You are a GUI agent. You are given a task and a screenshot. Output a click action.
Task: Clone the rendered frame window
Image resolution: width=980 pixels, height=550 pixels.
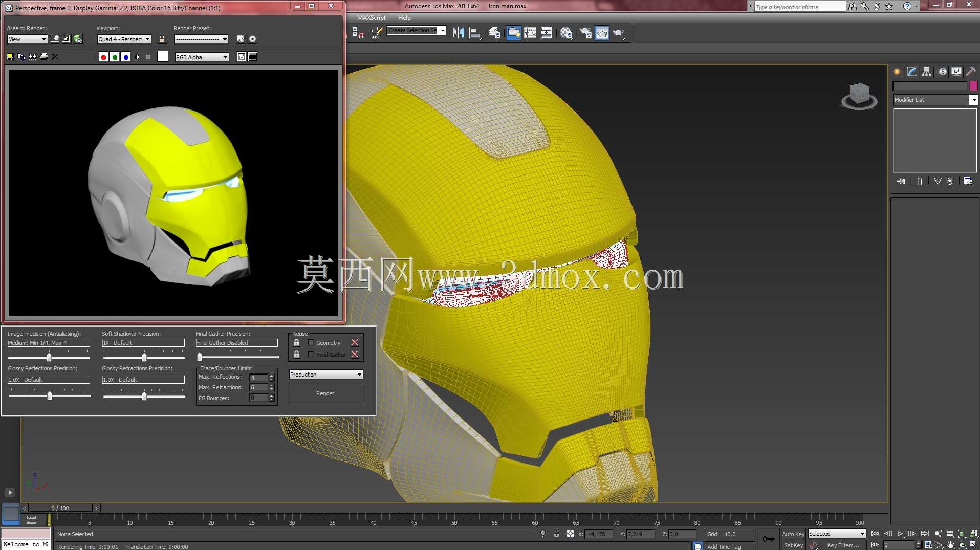pyautogui.click(x=32, y=57)
